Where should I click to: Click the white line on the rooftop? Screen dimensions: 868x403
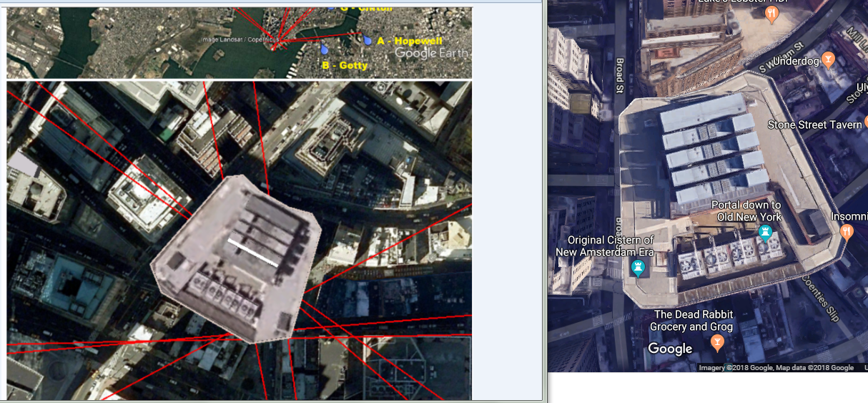[x=252, y=253]
